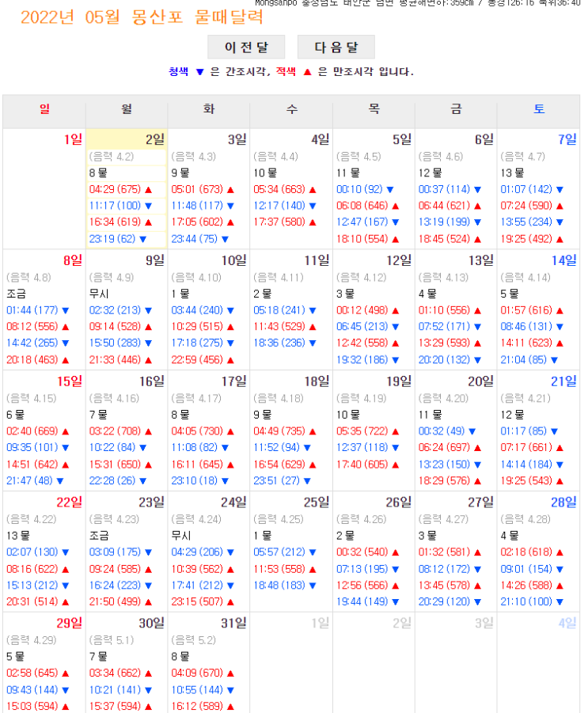Screen dimensions: 588x713
Task: Click blue triangle next to 12:17 (140)
Action: pos(313,206)
